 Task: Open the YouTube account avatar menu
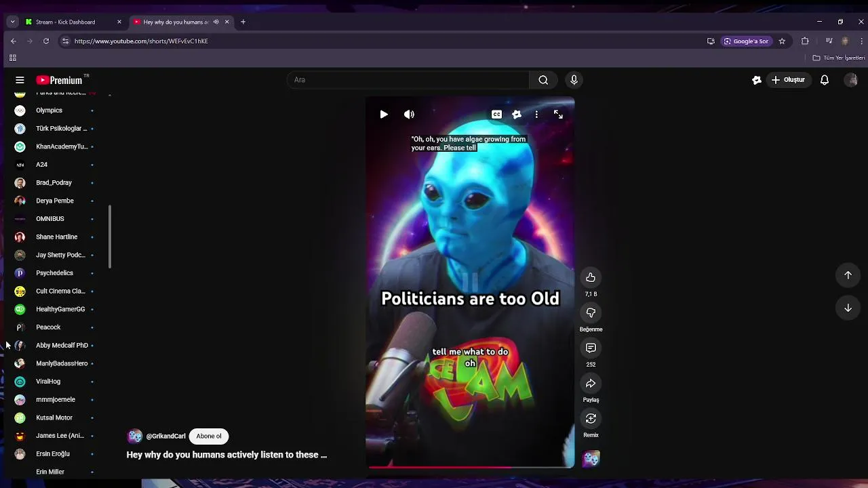point(850,80)
